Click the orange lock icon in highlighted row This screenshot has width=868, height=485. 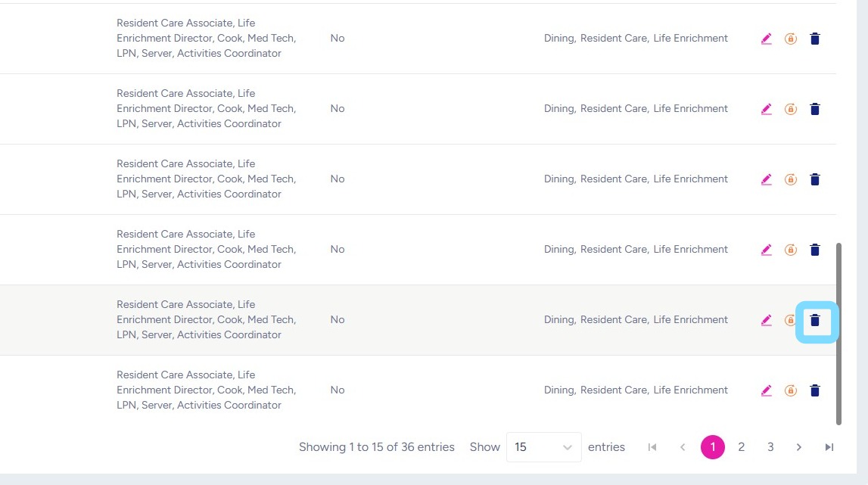tap(791, 320)
